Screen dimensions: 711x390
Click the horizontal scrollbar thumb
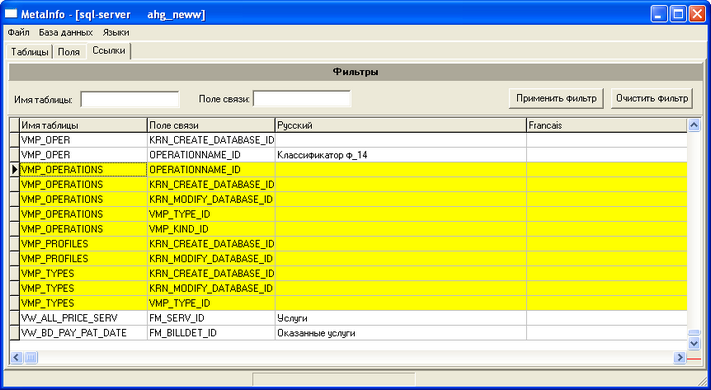click(30, 357)
